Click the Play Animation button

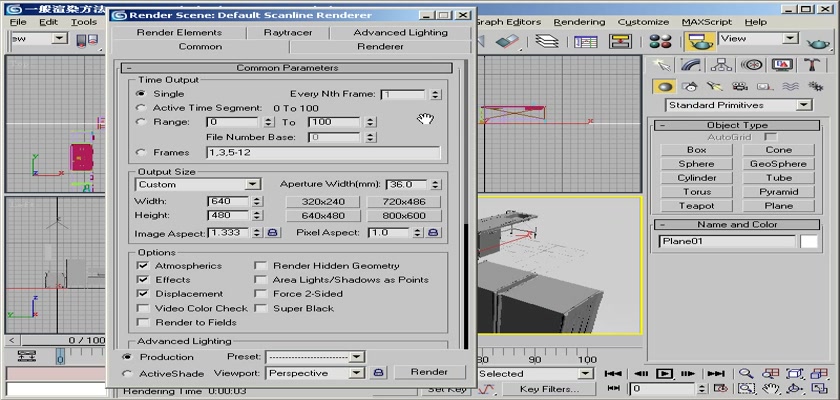click(664, 374)
